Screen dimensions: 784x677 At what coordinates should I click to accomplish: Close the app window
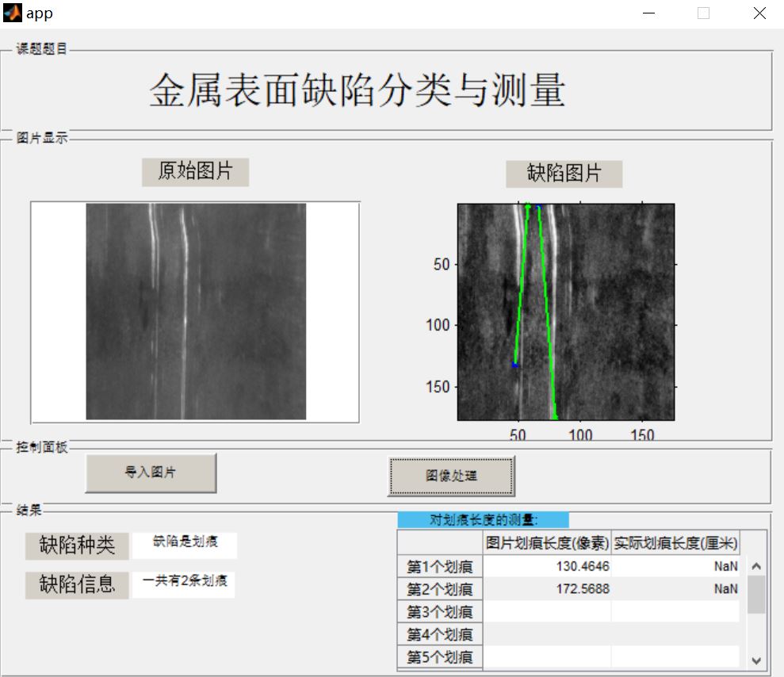(759, 13)
